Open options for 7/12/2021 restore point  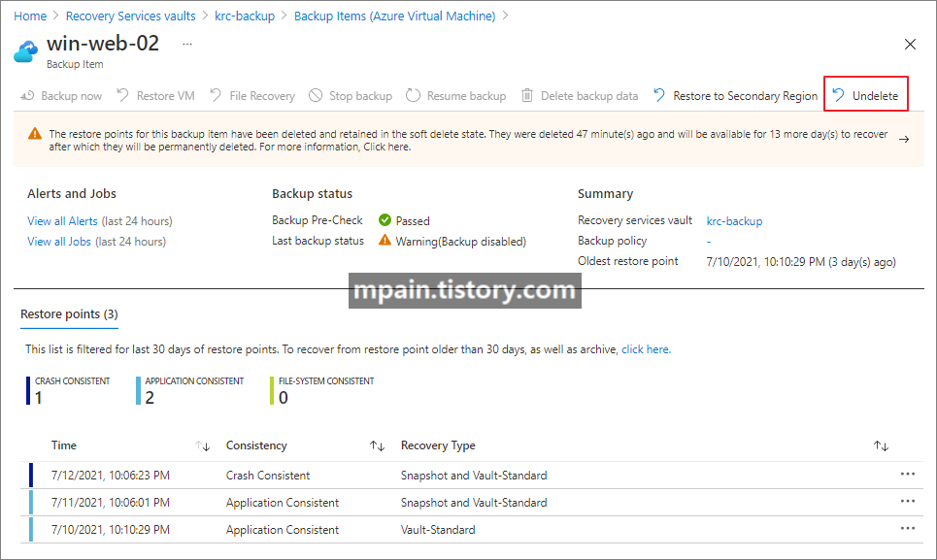pos(908,474)
